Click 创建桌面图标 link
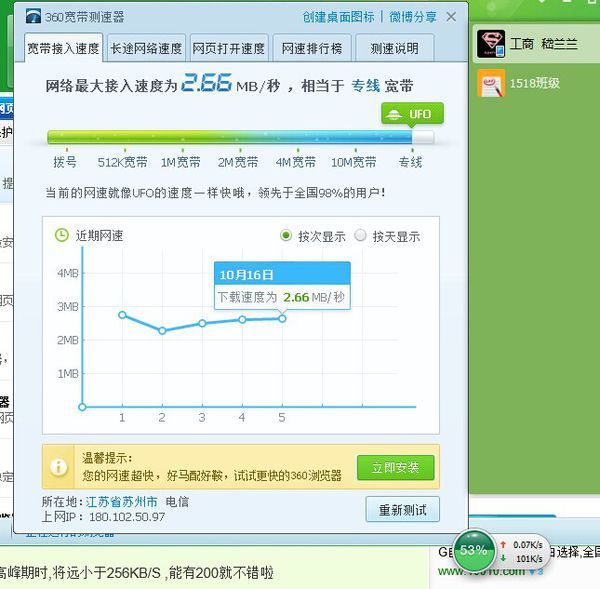Viewport: 600px width, 589px height. 338,17
